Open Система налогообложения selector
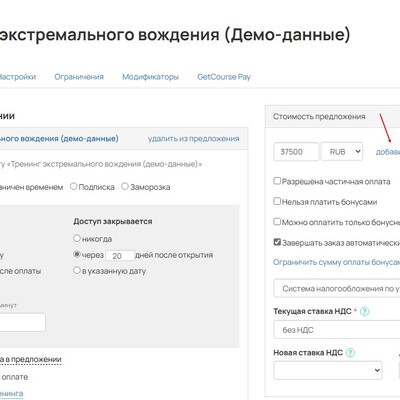400x400 pixels. tap(337, 288)
